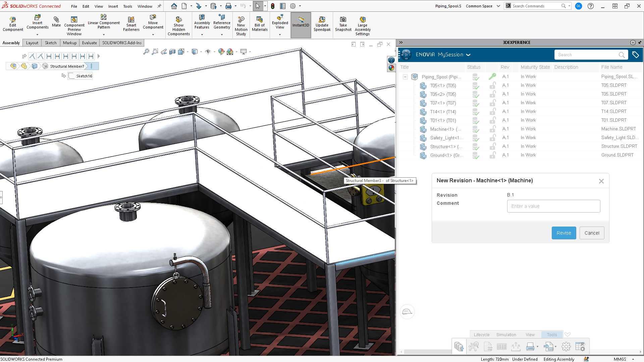Click the Comment input field
644x362 pixels.
[x=554, y=206]
